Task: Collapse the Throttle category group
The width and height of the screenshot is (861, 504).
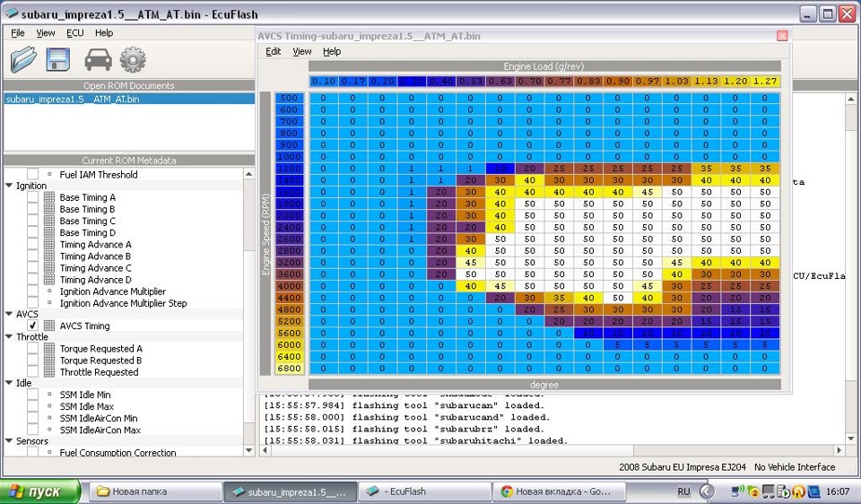Action: pos(9,337)
